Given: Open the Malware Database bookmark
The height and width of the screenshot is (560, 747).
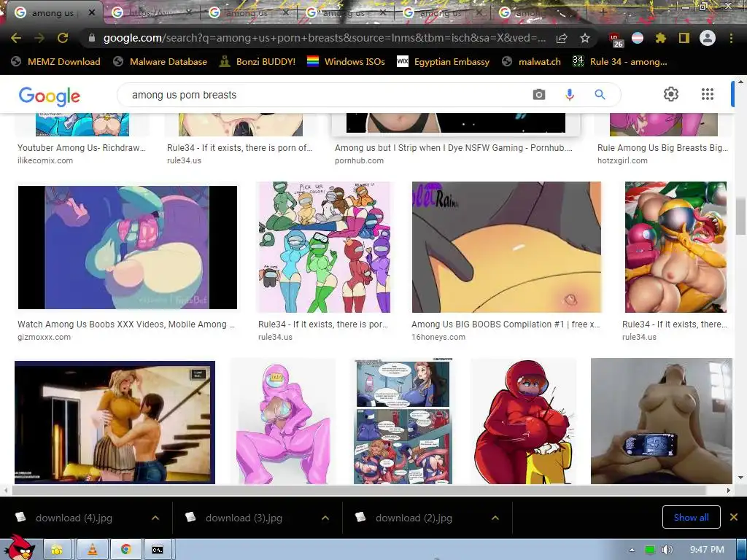Looking at the screenshot, I should click(x=160, y=61).
